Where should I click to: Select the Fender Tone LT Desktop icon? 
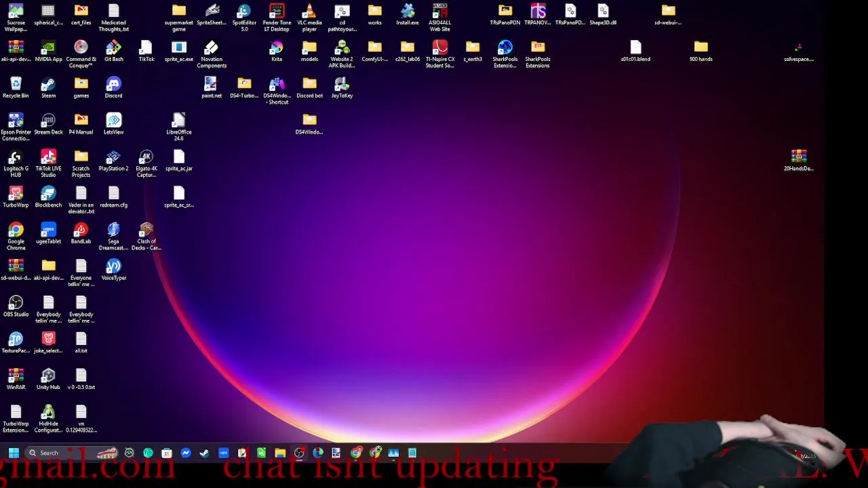point(277,18)
